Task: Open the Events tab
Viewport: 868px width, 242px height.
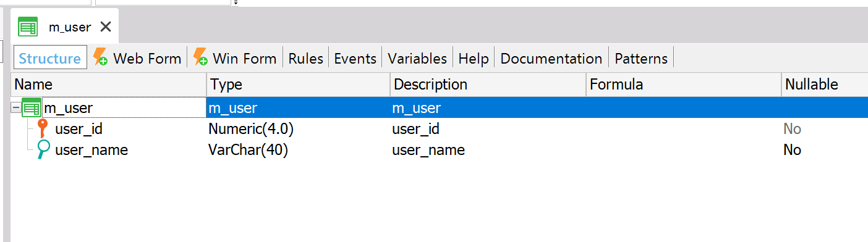Action: (355, 59)
